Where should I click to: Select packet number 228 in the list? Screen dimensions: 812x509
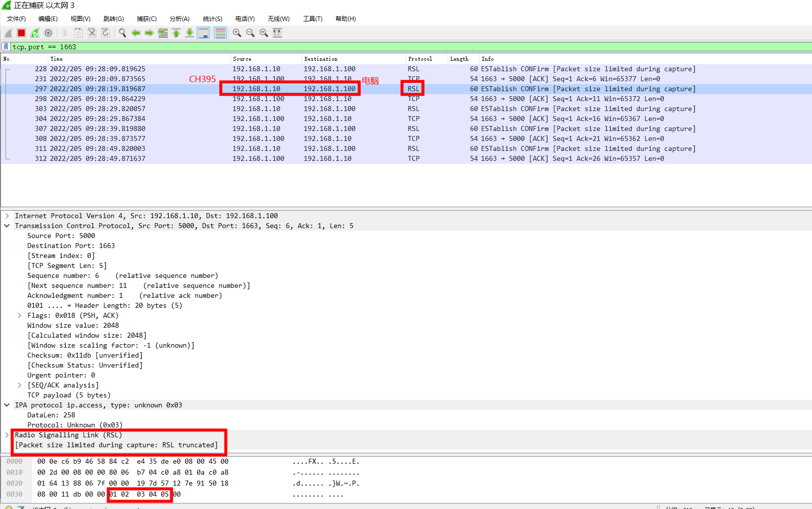coord(406,69)
